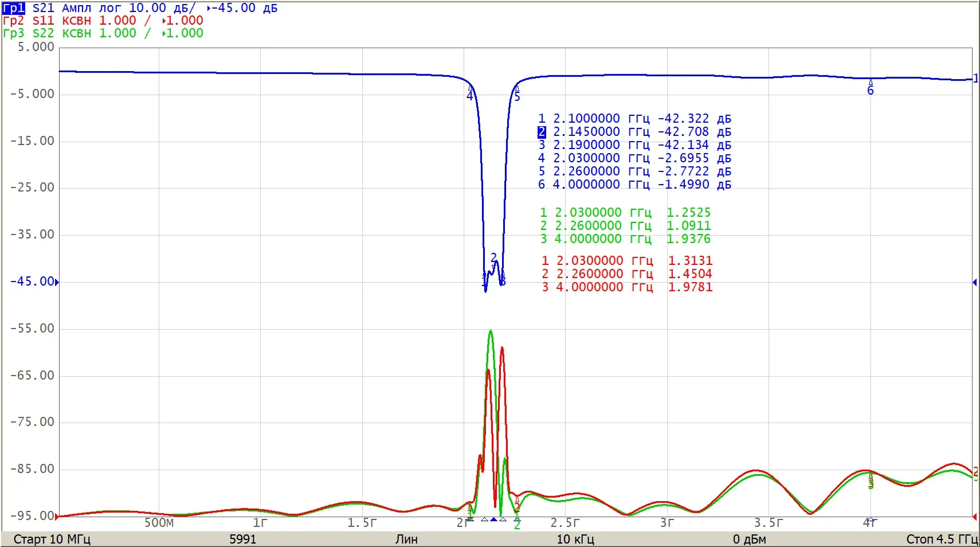Select red marker row with value 1.3131
The width and height of the screenshot is (980, 547).
[x=627, y=261]
